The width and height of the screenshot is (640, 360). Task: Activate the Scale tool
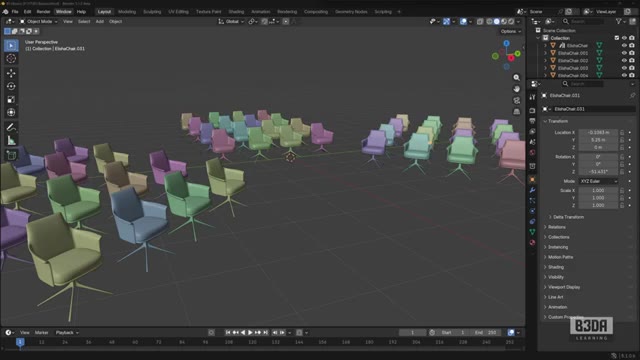click(x=11, y=99)
